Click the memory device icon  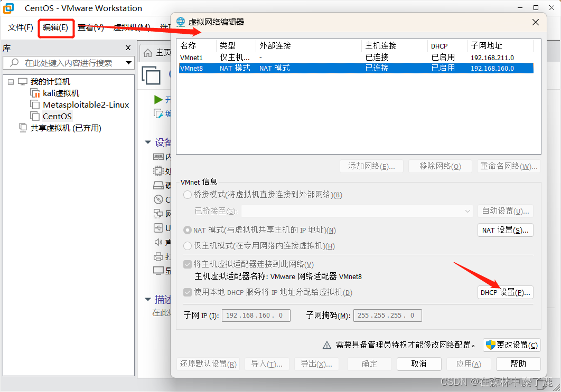pos(158,157)
